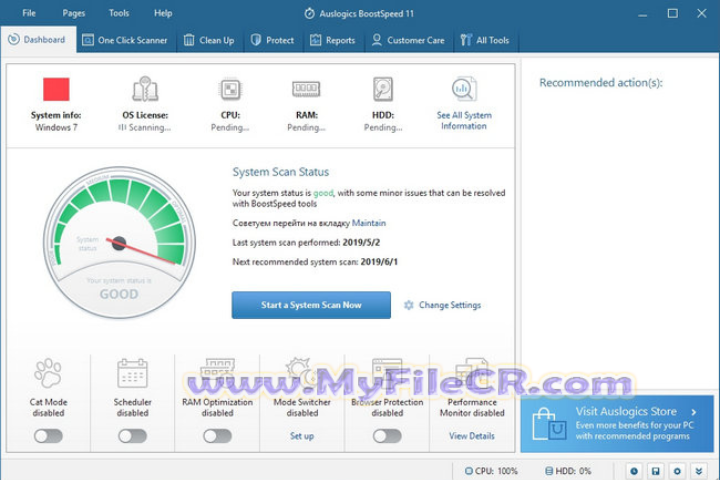Enable the Scheduler toggle
The width and height of the screenshot is (720, 480).
point(132,436)
